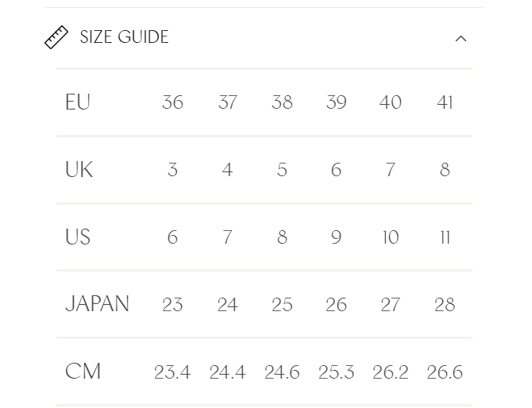The image size is (532, 408).
Task: Select EU size 41 cell
Action: point(445,102)
